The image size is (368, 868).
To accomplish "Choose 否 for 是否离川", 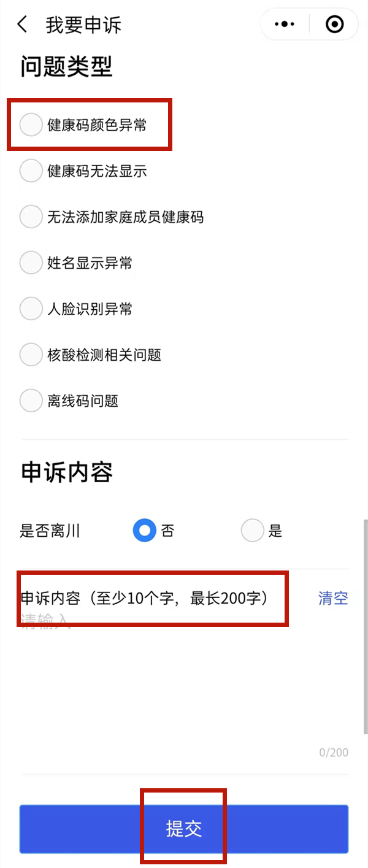I will point(145,531).
